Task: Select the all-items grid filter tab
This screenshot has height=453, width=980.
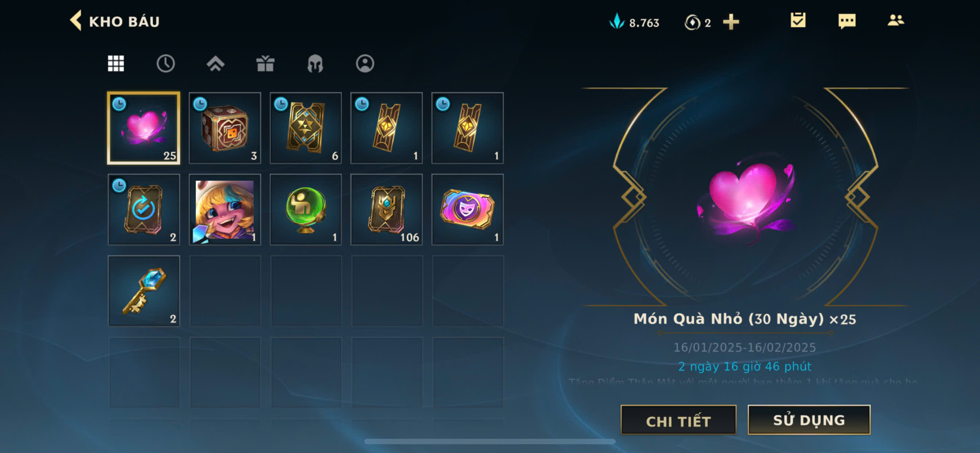Action: 116,63
